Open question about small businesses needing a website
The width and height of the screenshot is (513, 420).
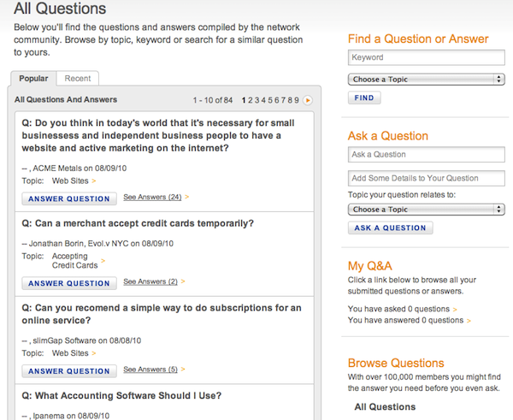click(158, 135)
